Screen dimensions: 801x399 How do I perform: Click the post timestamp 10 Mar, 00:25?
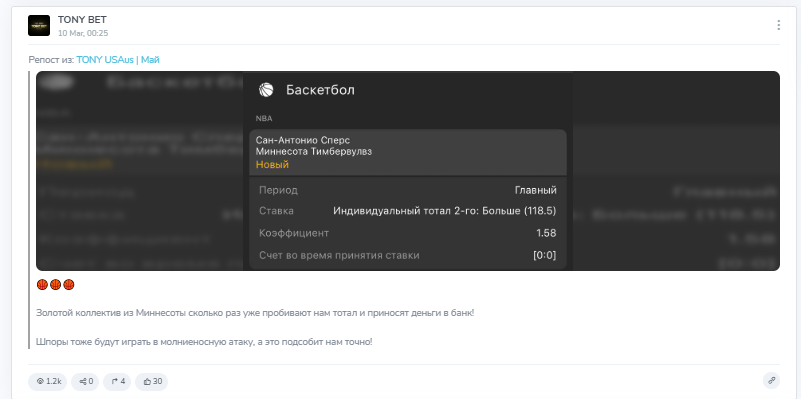point(83,33)
